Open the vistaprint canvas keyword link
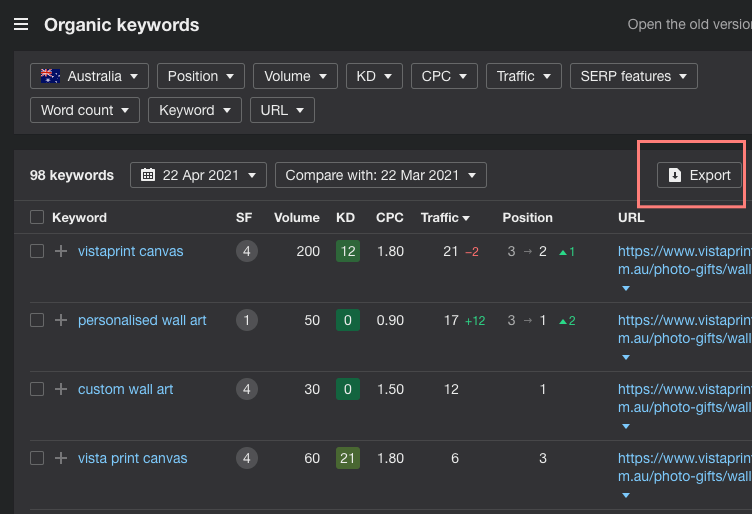This screenshot has width=752, height=514. tap(130, 251)
